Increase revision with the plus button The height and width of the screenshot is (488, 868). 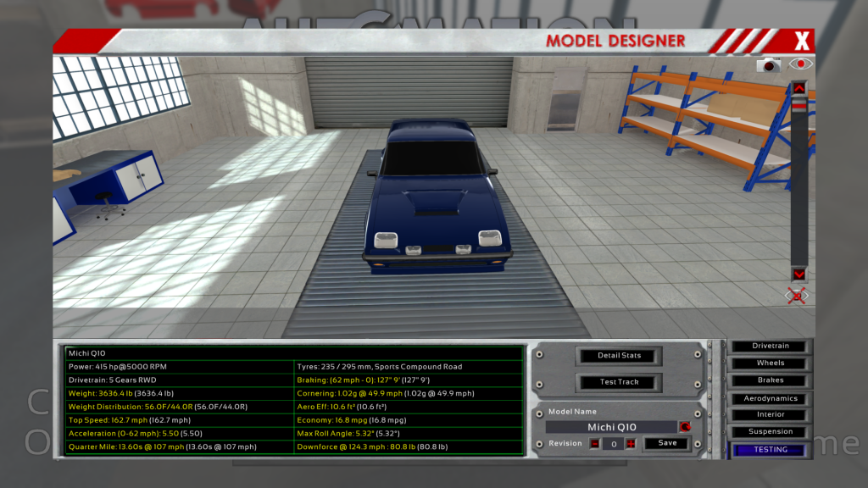[x=631, y=443]
